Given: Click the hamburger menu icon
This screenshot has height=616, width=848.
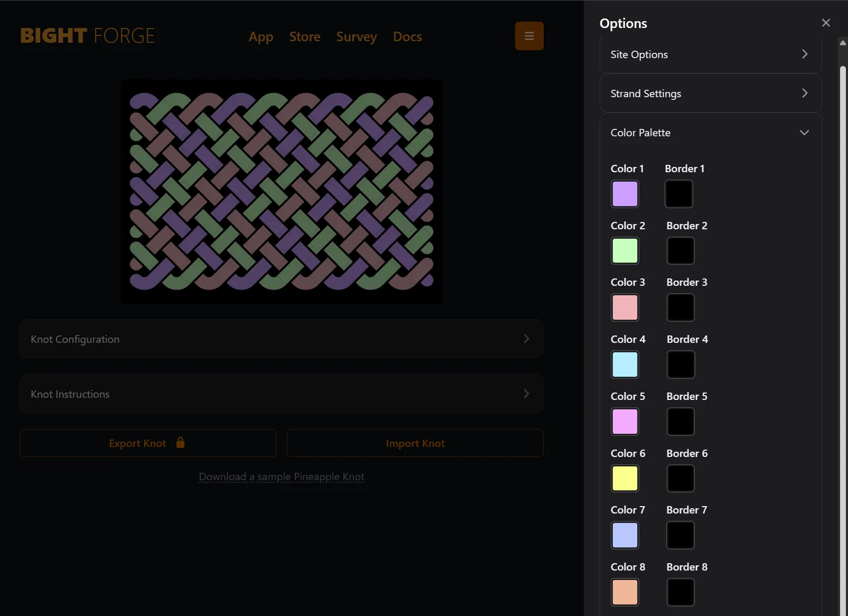Looking at the screenshot, I should [529, 36].
